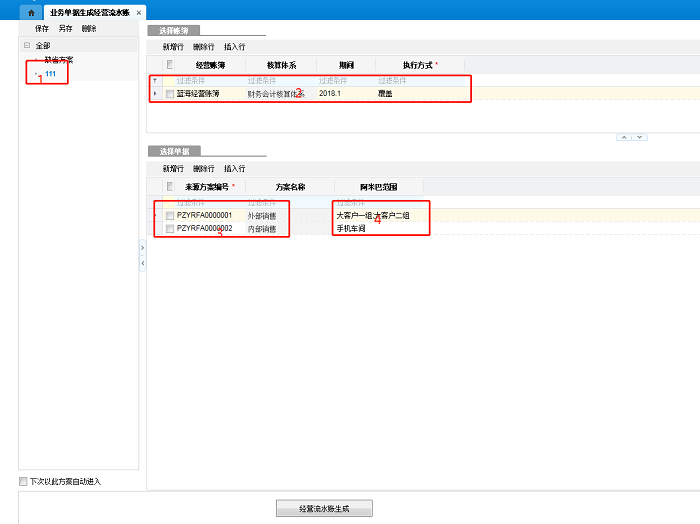Click the left-pointing splitter arrow of the left panel
Image resolution: width=700 pixels, height=524 pixels.
pos(142,263)
